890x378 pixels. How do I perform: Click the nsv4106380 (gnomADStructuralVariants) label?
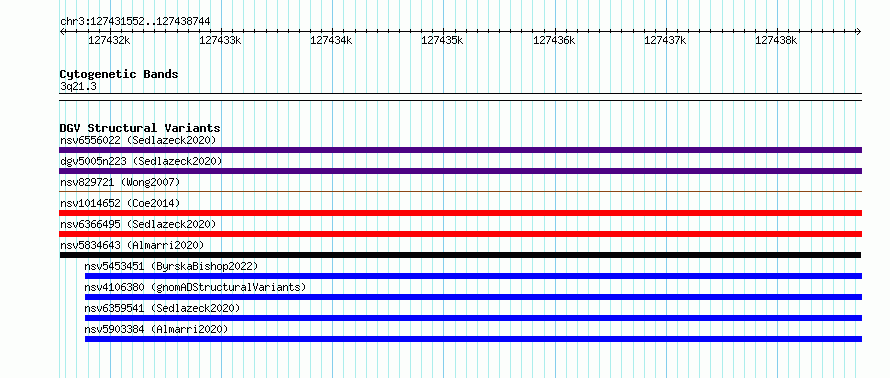point(195,287)
